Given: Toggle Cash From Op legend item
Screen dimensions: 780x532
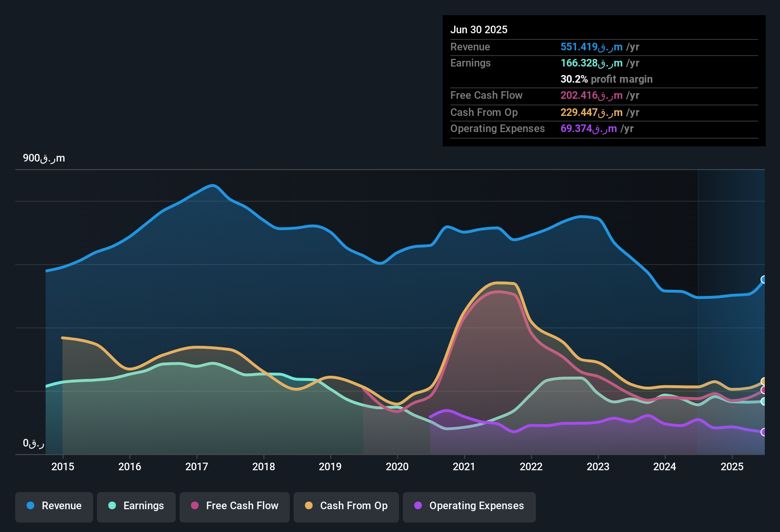Looking at the screenshot, I should 346,506.
